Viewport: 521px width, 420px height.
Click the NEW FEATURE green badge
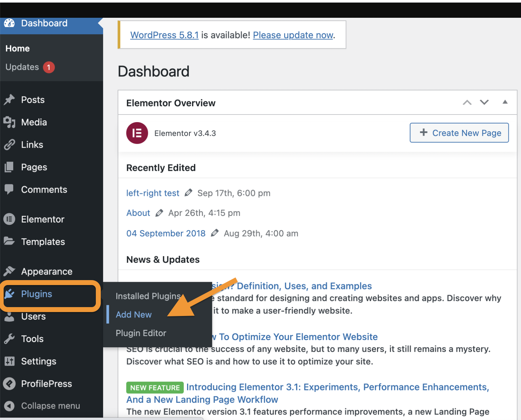click(155, 387)
